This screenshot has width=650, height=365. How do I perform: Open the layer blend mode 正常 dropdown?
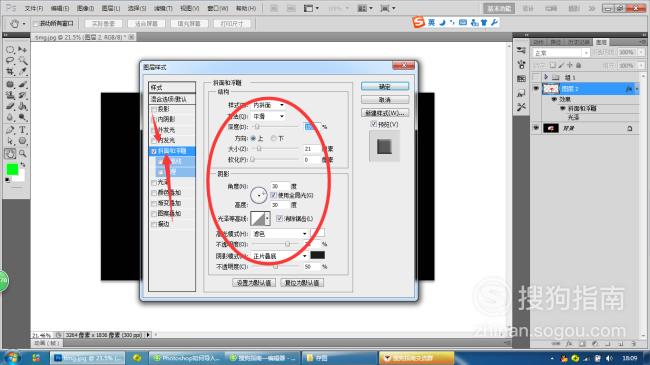tap(561, 53)
